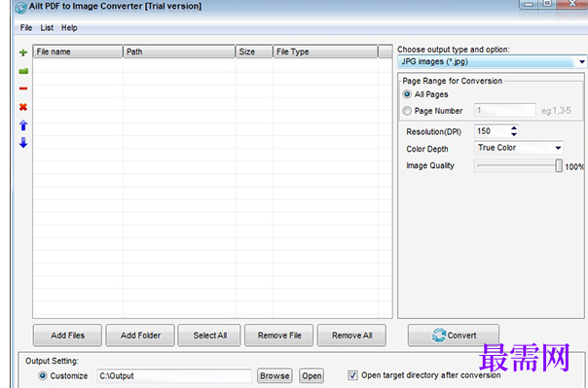
Task: Click the green folder add icon
Action: pyautogui.click(x=23, y=71)
